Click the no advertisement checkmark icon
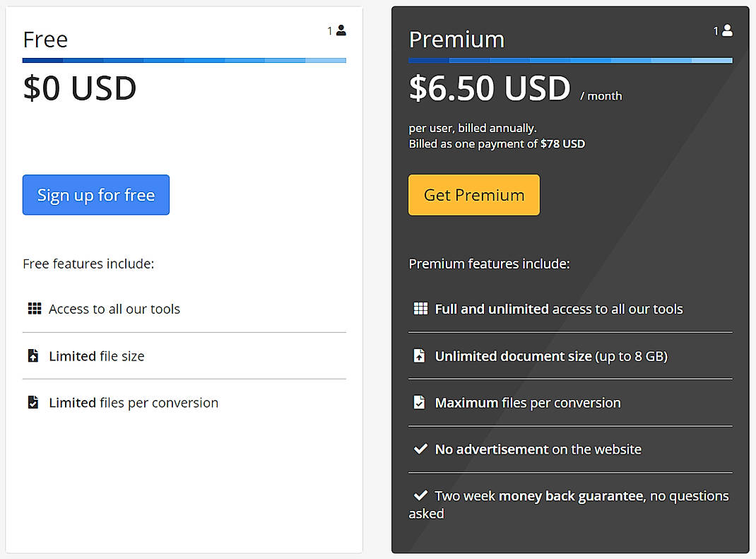 click(420, 448)
